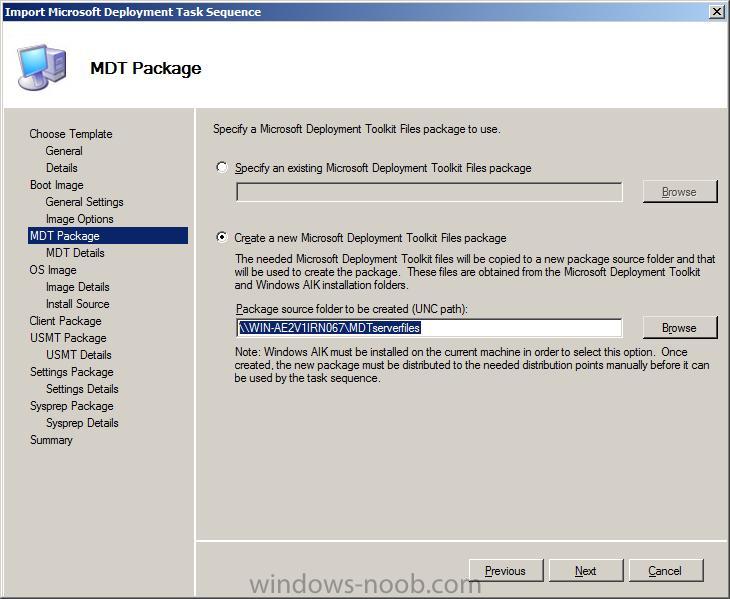
Task: Go to Settings Details step
Action: point(82,389)
